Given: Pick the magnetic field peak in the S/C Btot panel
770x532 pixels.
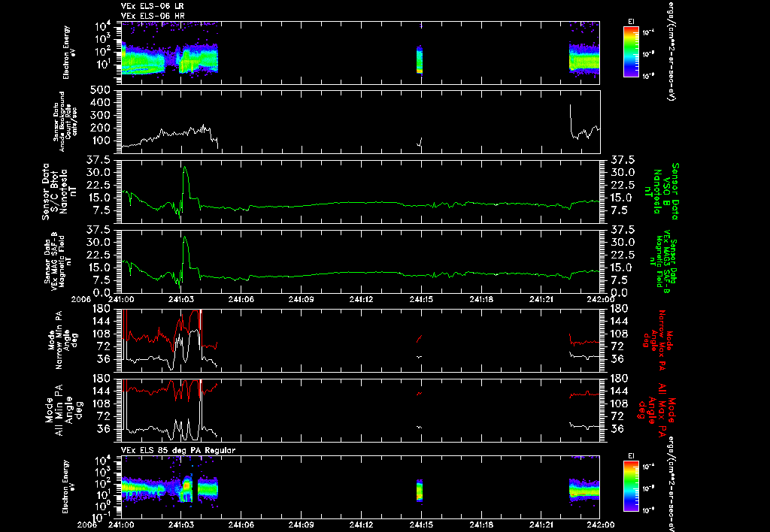Looking at the screenshot, I should pos(185,168).
